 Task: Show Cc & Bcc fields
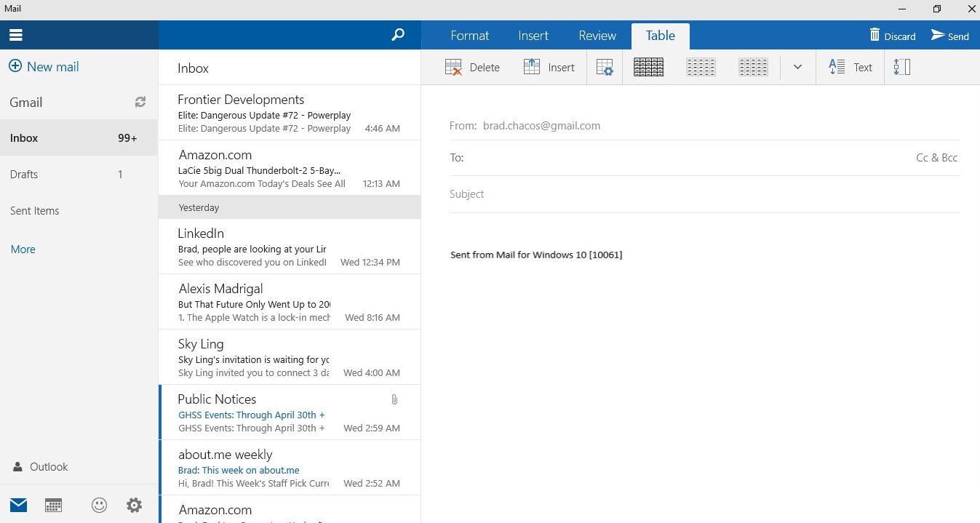[936, 158]
